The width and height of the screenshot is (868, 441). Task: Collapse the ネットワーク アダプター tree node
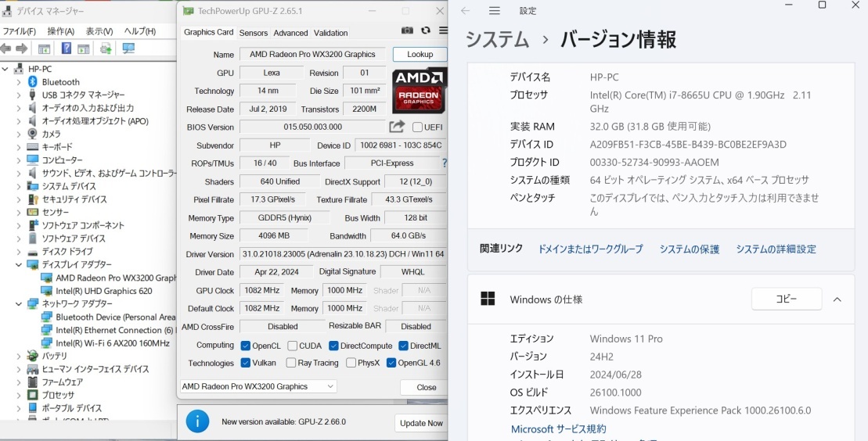[19, 304]
